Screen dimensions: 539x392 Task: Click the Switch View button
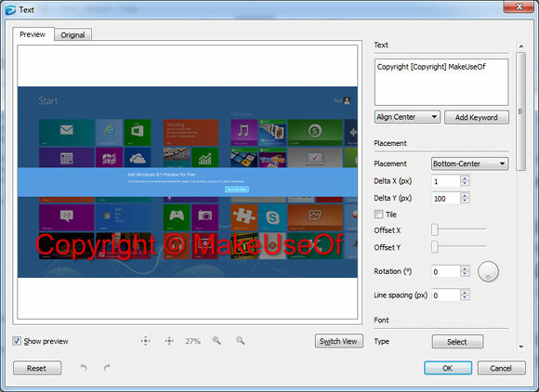[338, 341]
